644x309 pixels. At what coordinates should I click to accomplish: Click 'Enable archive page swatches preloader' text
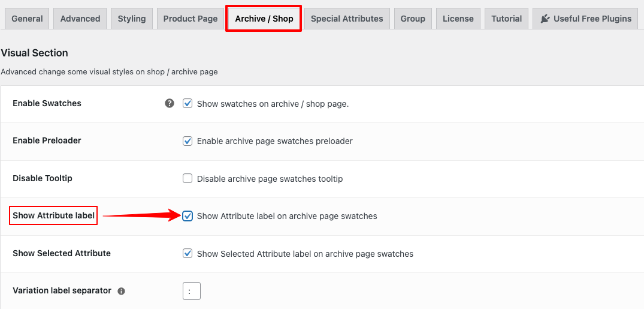pos(275,141)
